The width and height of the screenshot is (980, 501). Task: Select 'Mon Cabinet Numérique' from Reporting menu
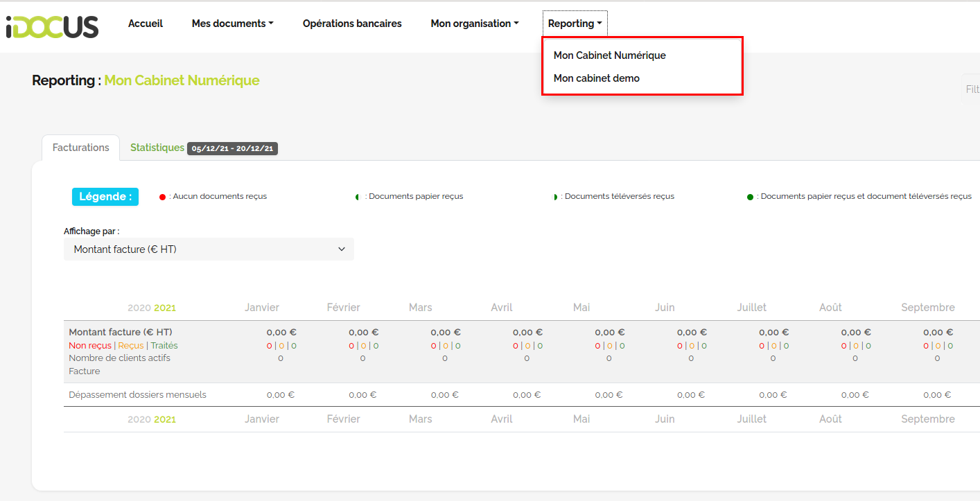tap(609, 55)
